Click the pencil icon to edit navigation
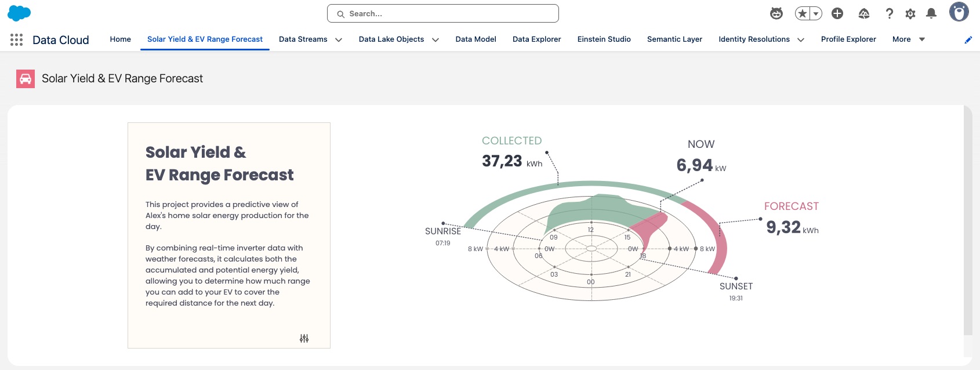Image resolution: width=980 pixels, height=370 pixels. pos(968,40)
